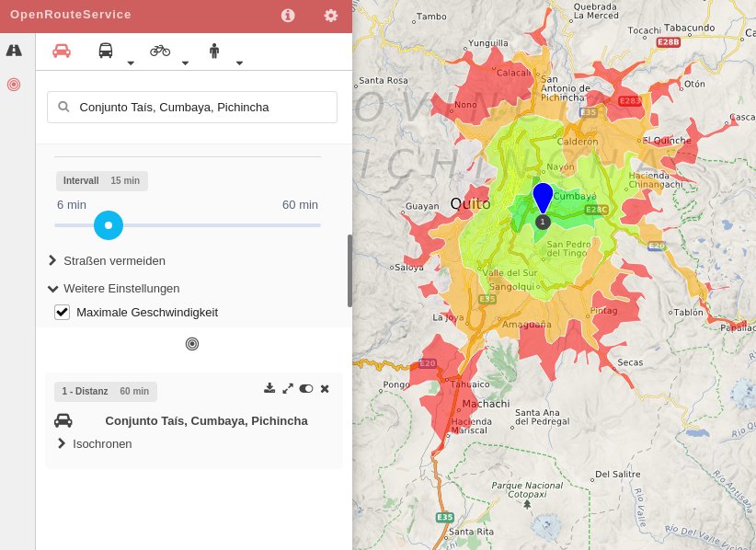Click the Intervall 15 min label
Viewport: 756px width, 550px height.
click(x=102, y=181)
